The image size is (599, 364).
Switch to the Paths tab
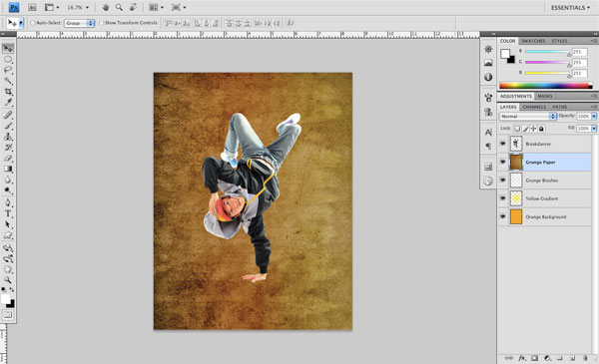click(x=560, y=107)
